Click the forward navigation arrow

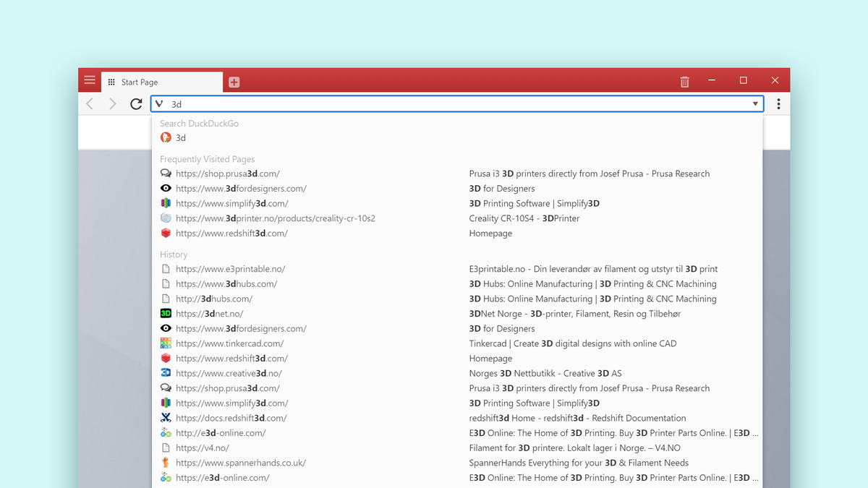pos(112,103)
